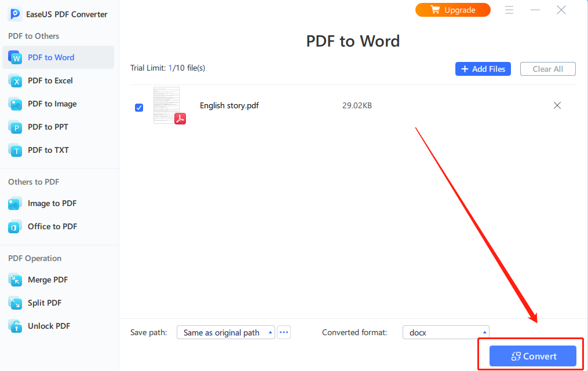The width and height of the screenshot is (588, 371).
Task: Switch to PDF to Excel label
Action: [50, 80]
